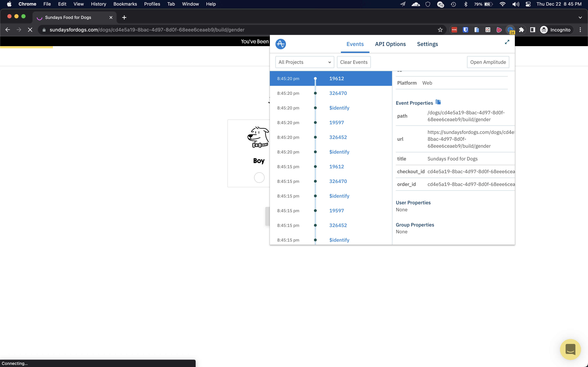
Task: Open Chrome three-dot menu
Action: click(x=580, y=30)
